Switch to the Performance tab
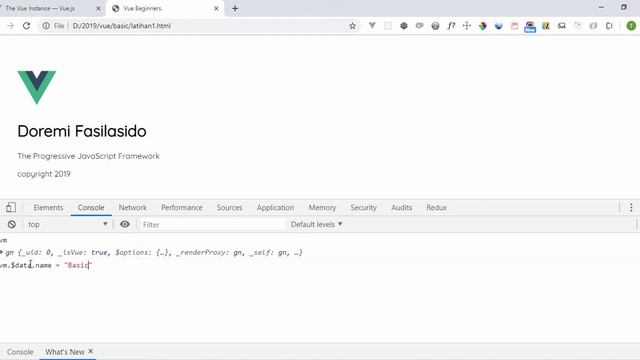640x360 pixels. tap(182, 207)
